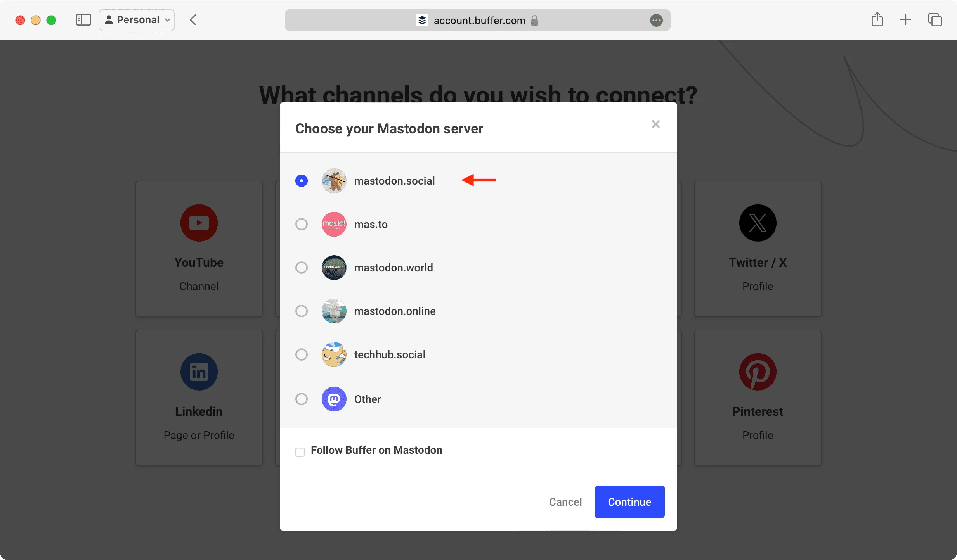Image resolution: width=957 pixels, height=560 pixels.
Task: Select the mastodon.social radio button
Action: [x=302, y=181]
